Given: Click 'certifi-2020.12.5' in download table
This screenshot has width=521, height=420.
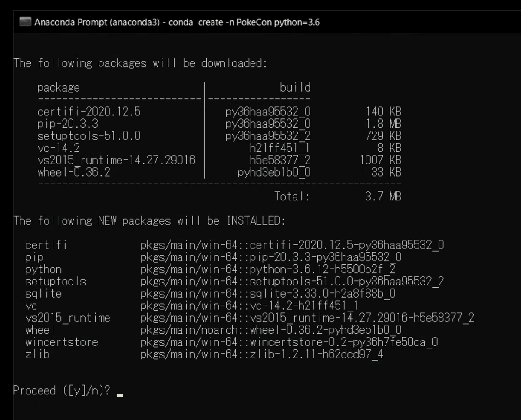Looking at the screenshot, I should [x=89, y=112].
